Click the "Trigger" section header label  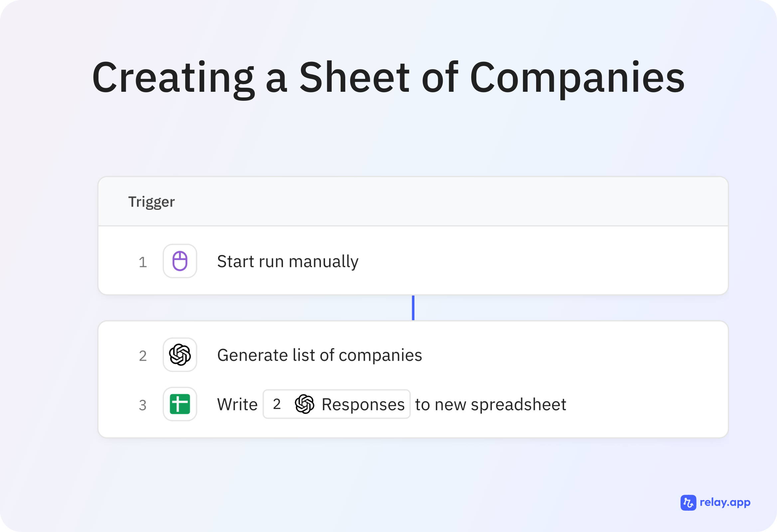point(151,202)
